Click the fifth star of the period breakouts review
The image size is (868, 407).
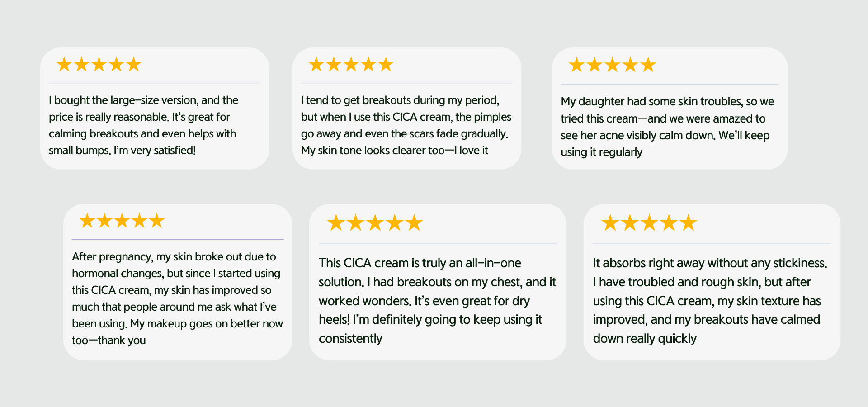click(386, 65)
